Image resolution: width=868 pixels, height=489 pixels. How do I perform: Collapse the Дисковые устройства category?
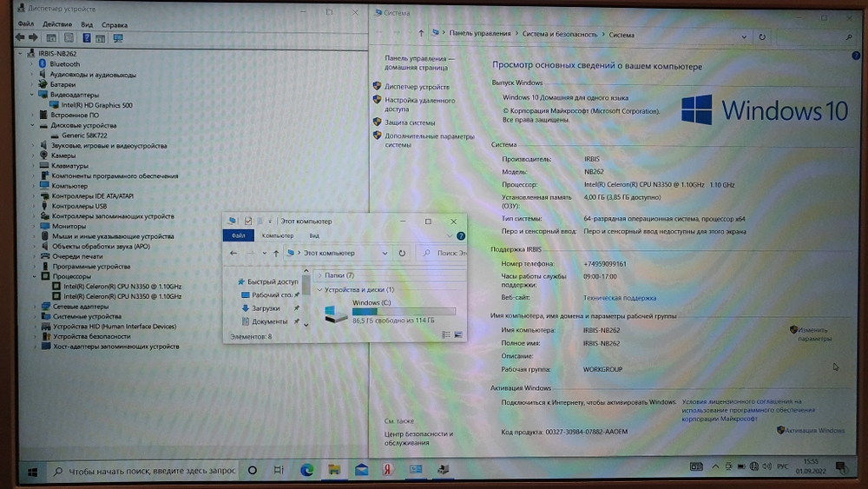(x=32, y=125)
